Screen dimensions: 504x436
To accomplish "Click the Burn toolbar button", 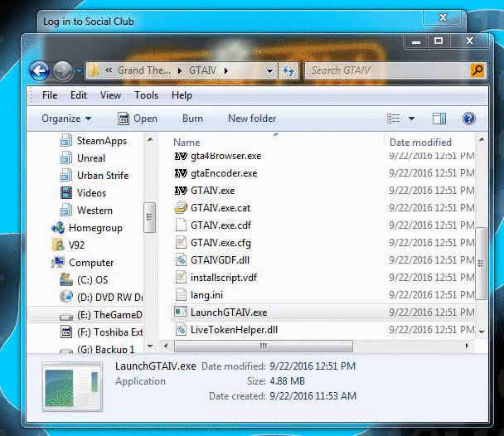I will pos(192,119).
